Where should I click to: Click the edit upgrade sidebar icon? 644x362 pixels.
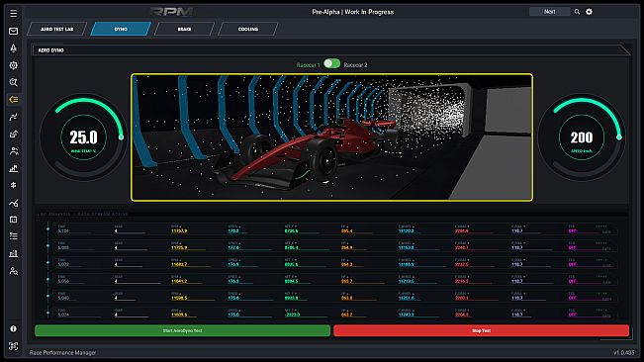click(x=13, y=134)
